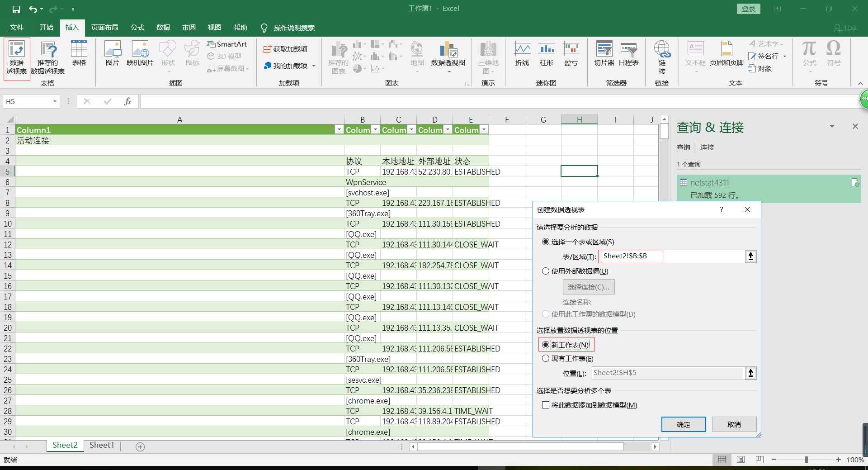The height and width of the screenshot is (470, 868).
Task: Switch to the 开始 ribbon tab
Action: click(46, 28)
